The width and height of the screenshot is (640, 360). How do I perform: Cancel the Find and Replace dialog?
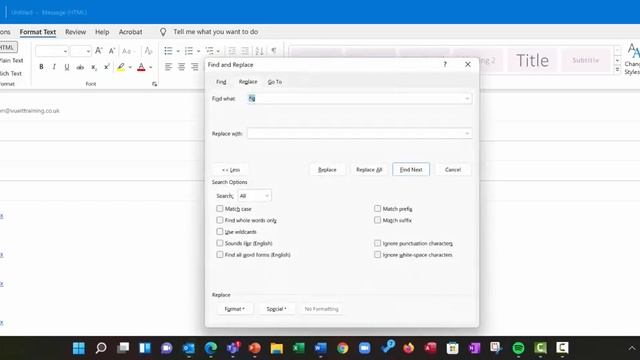453,169
